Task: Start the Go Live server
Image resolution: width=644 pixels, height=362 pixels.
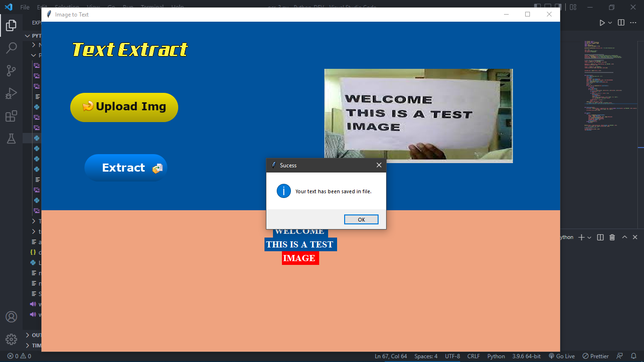Action: pos(561,356)
